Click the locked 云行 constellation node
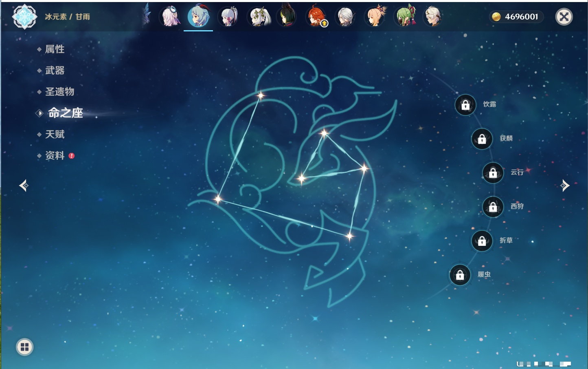Image resolution: width=588 pixels, height=369 pixels. [x=493, y=173]
